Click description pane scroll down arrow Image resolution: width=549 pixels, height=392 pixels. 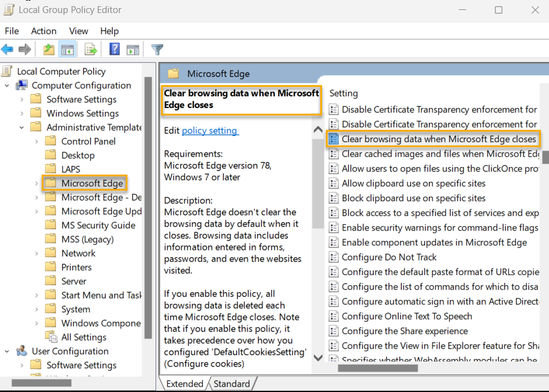tap(318, 357)
